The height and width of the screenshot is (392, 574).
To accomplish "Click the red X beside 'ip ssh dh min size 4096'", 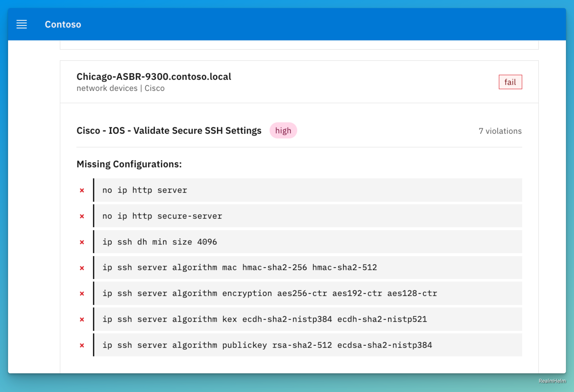I will pos(82,242).
